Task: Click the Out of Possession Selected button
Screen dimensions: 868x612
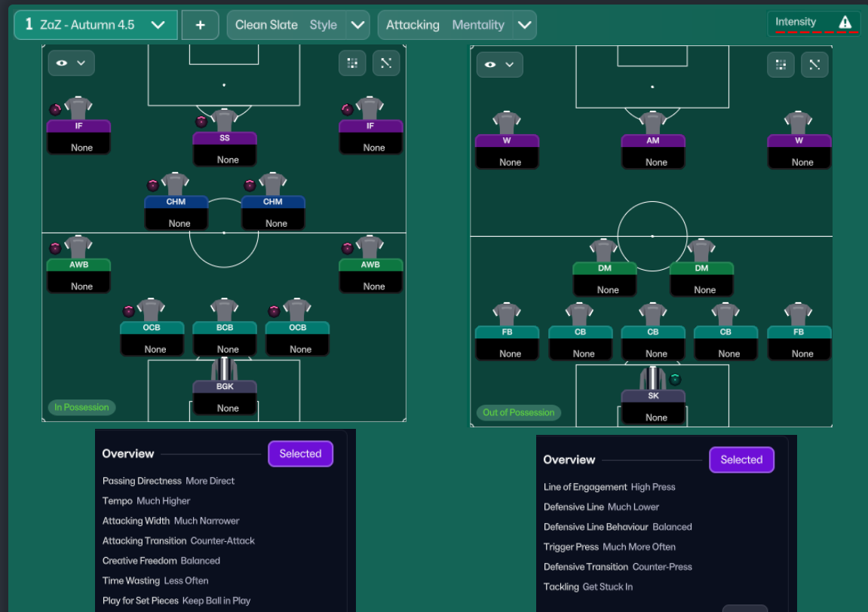Action: (x=742, y=460)
